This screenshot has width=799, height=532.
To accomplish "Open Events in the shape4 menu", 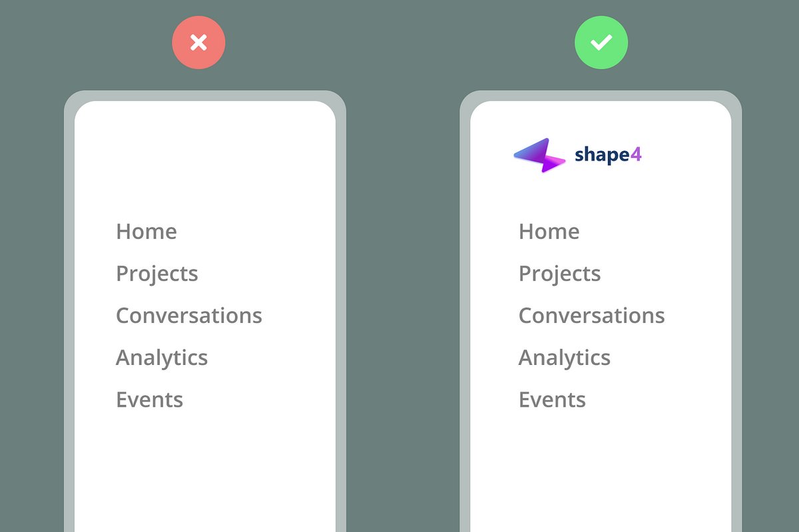I will click(553, 399).
